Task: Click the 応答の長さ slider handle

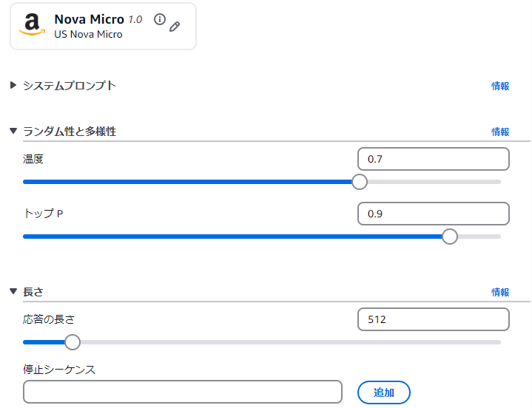Action: point(73,342)
